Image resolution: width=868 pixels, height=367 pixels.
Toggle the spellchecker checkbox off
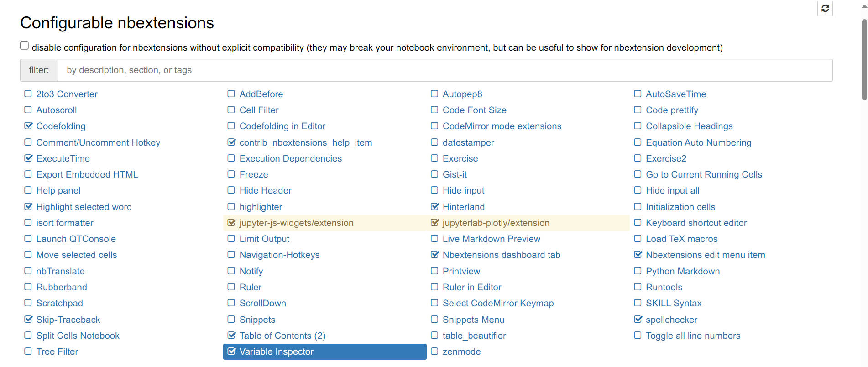pos(638,320)
